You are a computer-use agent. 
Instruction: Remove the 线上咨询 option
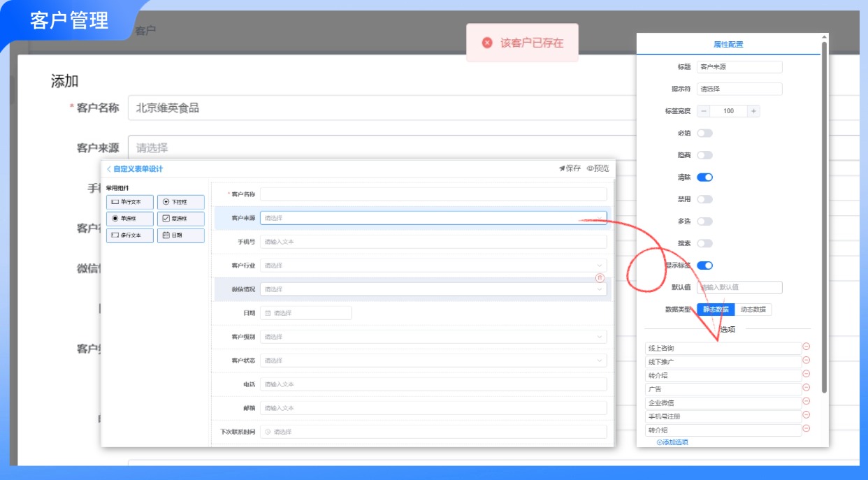[806, 347]
